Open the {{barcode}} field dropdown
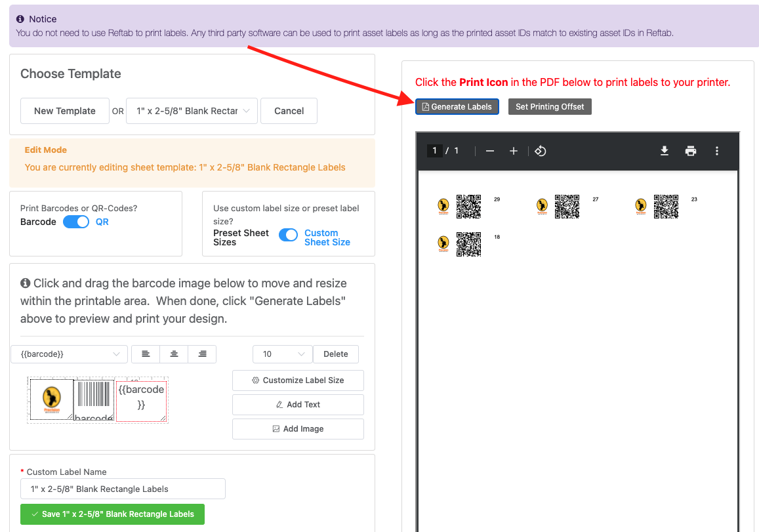Image resolution: width=759 pixels, height=532 pixels. 69,354
